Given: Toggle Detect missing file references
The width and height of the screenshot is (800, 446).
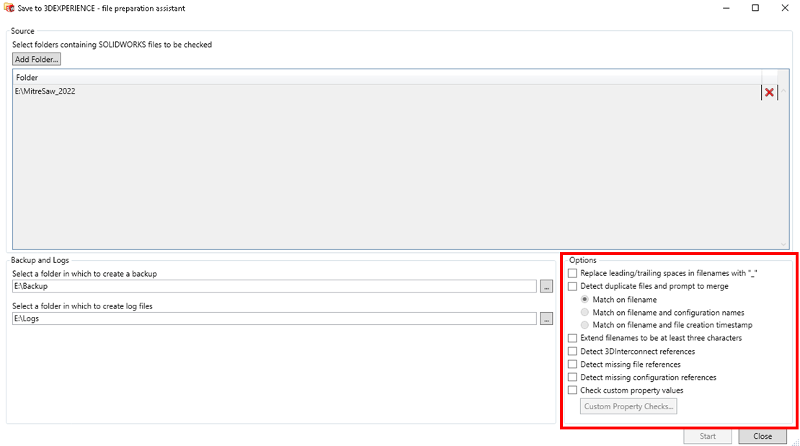Looking at the screenshot, I should [572, 364].
